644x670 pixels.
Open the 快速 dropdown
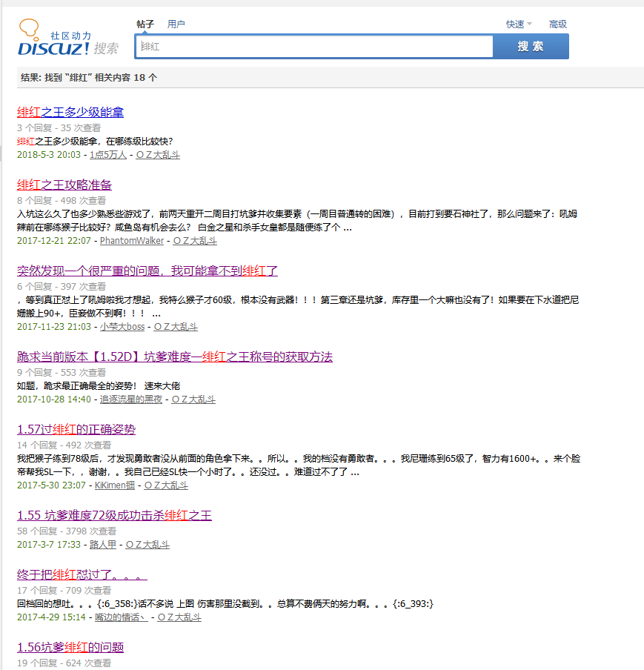coord(519,24)
